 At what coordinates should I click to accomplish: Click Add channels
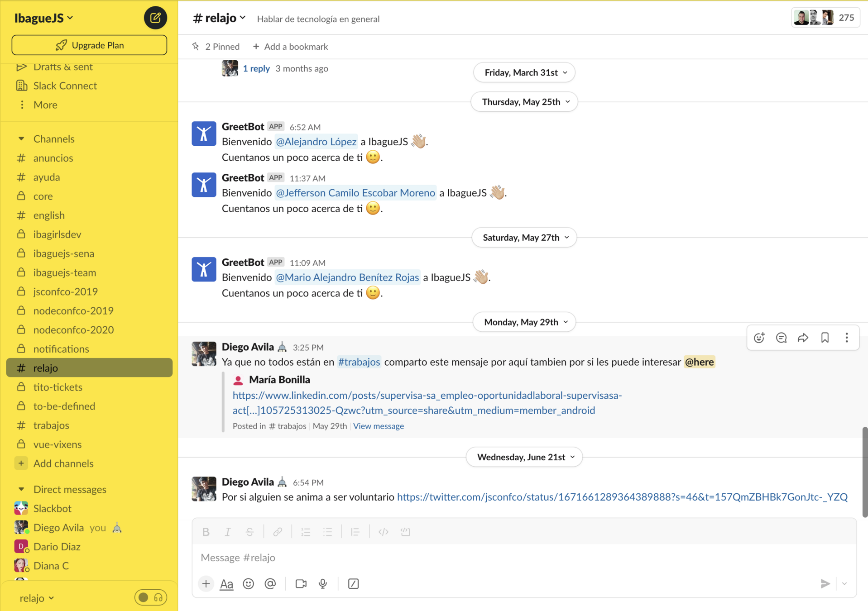pos(89,463)
